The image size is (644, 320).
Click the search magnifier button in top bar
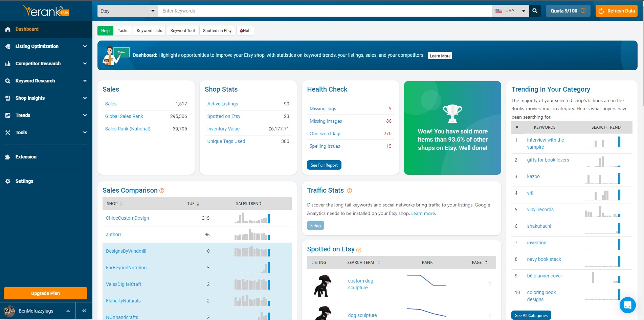[x=535, y=11]
